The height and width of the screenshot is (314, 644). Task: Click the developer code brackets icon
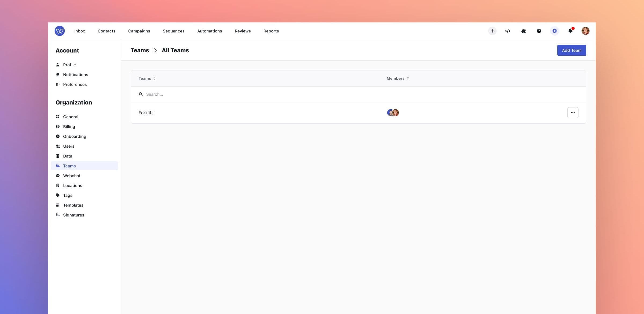point(508,31)
